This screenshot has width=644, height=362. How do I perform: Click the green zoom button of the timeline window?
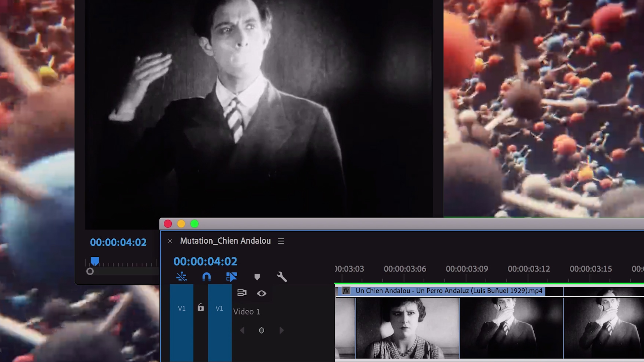[195, 224]
